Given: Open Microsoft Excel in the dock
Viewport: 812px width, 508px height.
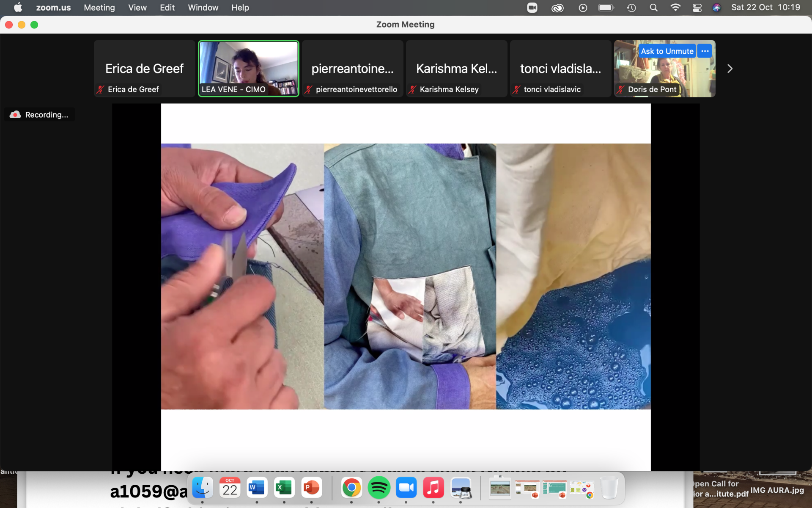Looking at the screenshot, I should [x=284, y=488].
